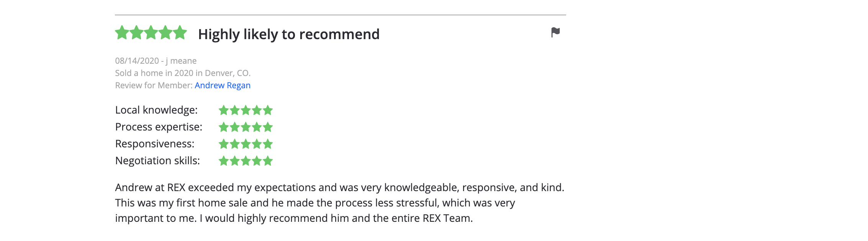Click the Process expertise star rating

[246, 127]
